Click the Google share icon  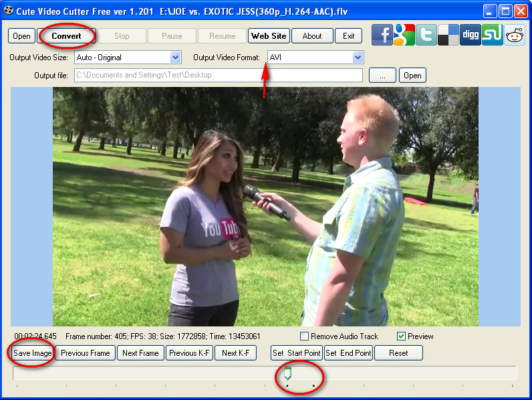404,35
